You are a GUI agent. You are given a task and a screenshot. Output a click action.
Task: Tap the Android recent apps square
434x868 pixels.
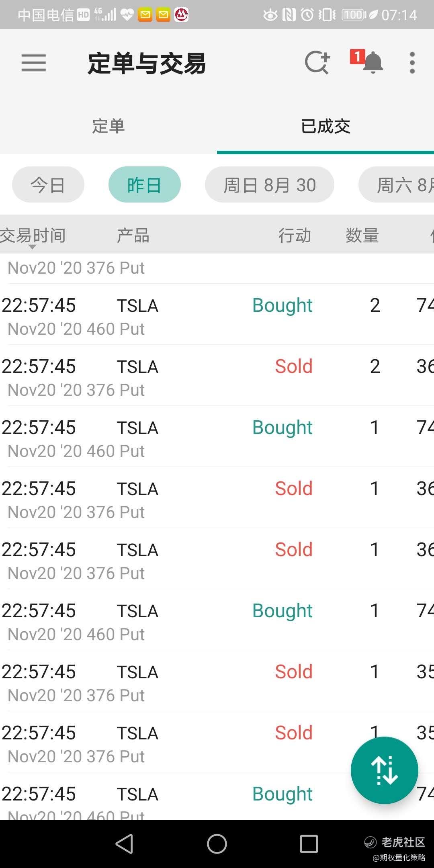[x=309, y=843]
